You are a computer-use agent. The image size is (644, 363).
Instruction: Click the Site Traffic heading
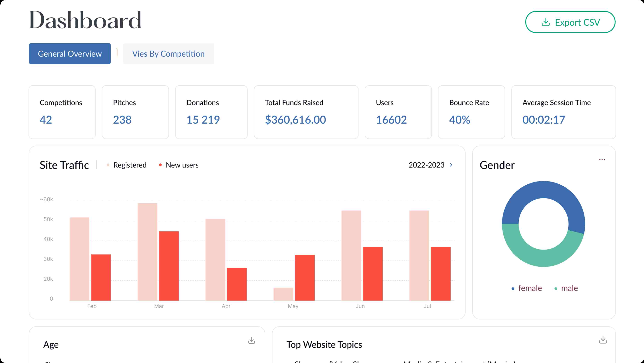pos(64,165)
